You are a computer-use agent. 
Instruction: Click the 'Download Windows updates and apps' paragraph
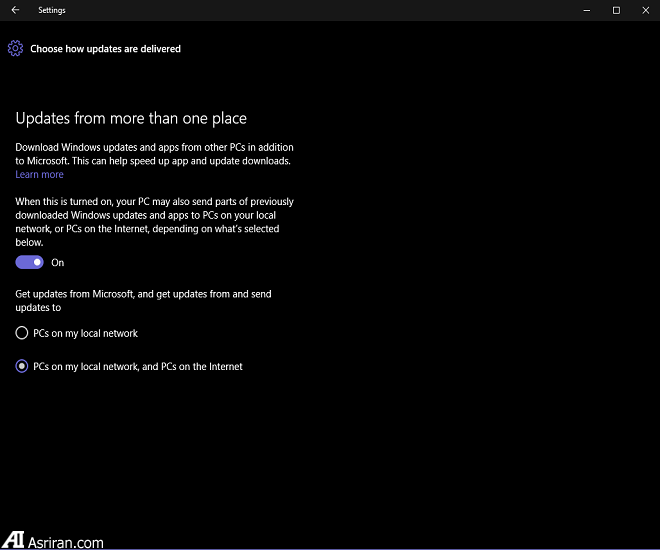(x=153, y=154)
